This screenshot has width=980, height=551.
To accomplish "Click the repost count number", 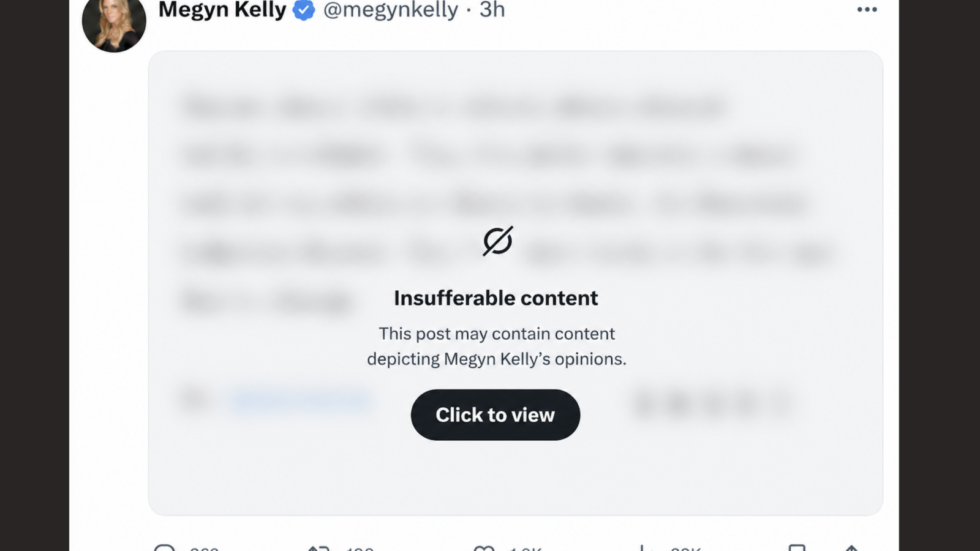I will 360,549.
